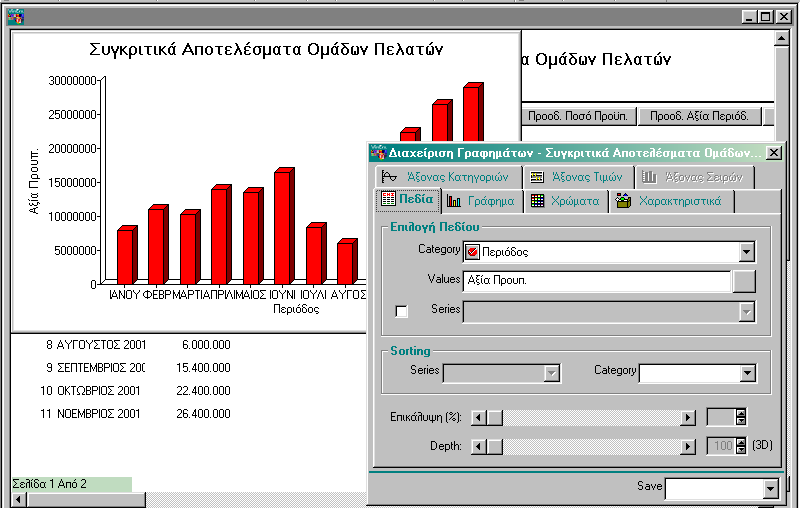The height and width of the screenshot is (508, 800).
Task: Click the Άξονας Τιμών icon
Action: (x=537, y=177)
